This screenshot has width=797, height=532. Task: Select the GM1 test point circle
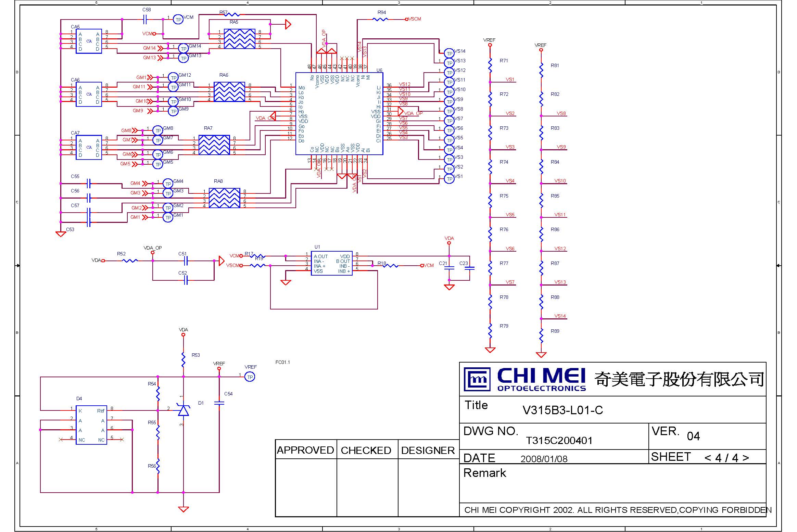click(x=168, y=217)
